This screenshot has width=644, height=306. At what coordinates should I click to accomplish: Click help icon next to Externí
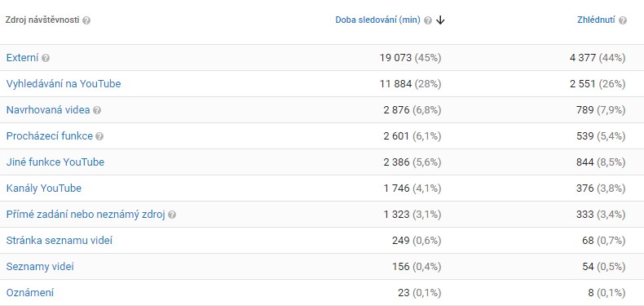tap(46, 58)
